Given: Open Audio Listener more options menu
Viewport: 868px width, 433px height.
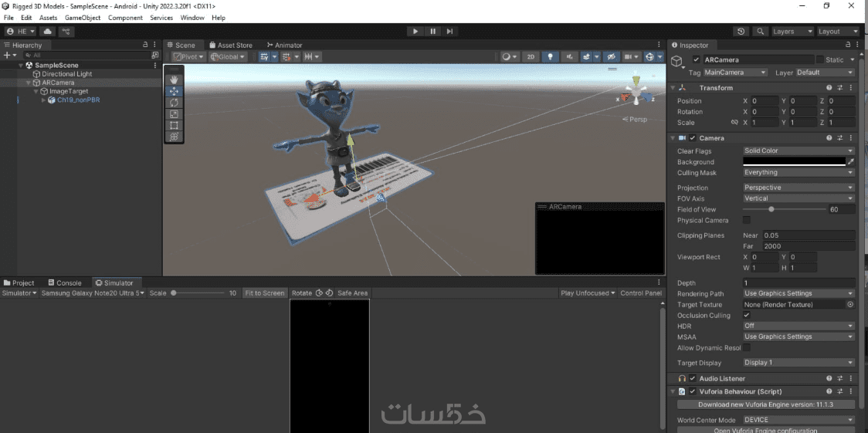Looking at the screenshot, I should click(850, 379).
